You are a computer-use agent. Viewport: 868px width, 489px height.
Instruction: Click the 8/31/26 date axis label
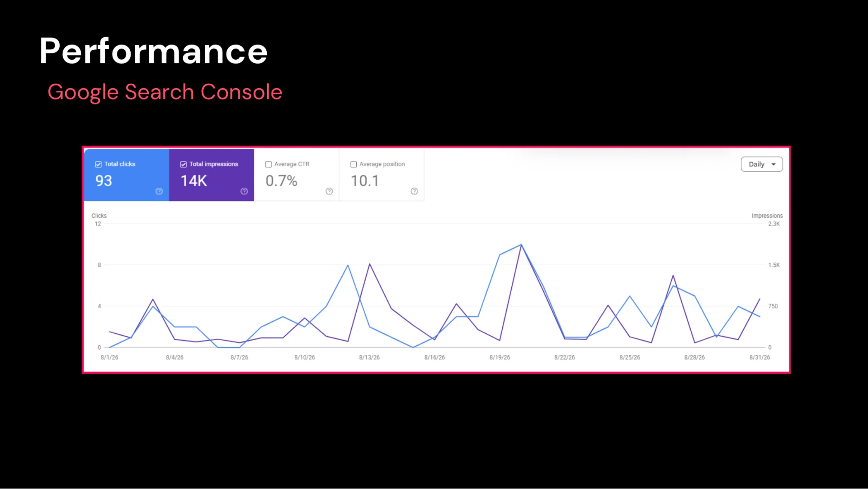(759, 357)
